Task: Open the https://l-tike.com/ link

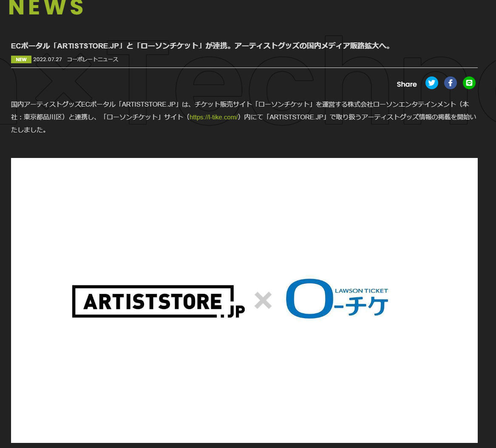Action: click(x=213, y=117)
